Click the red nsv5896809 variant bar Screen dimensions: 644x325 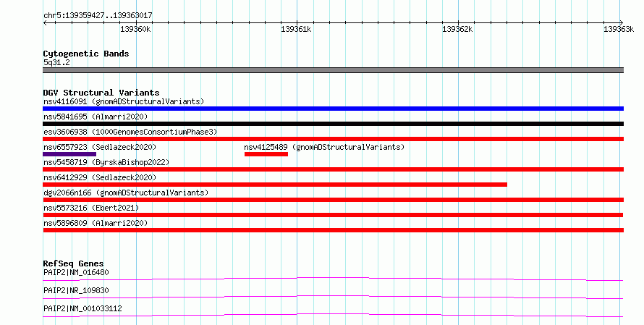coord(333,230)
